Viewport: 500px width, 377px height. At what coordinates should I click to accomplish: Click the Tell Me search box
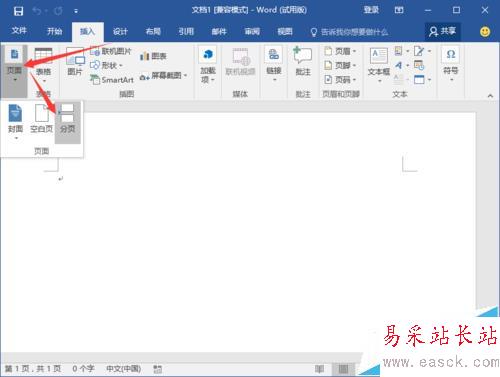click(x=349, y=32)
